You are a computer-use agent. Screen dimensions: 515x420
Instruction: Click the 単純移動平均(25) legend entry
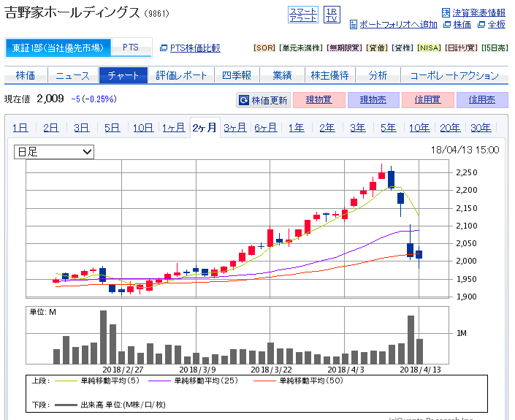click(x=206, y=381)
